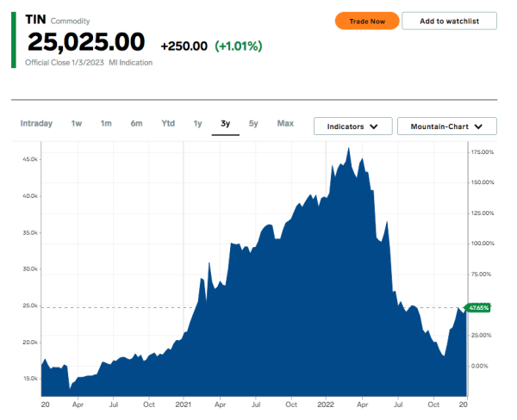Viewport: 517px width, 420px height.
Task: Click the chart peak near 2022
Action: (348, 150)
